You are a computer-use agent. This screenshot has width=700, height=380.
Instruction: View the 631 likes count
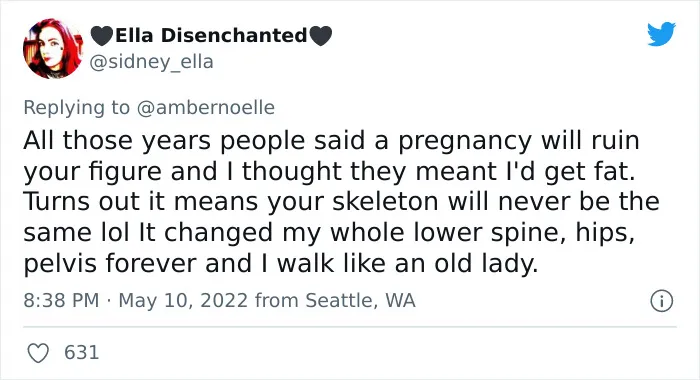click(x=81, y=352)
